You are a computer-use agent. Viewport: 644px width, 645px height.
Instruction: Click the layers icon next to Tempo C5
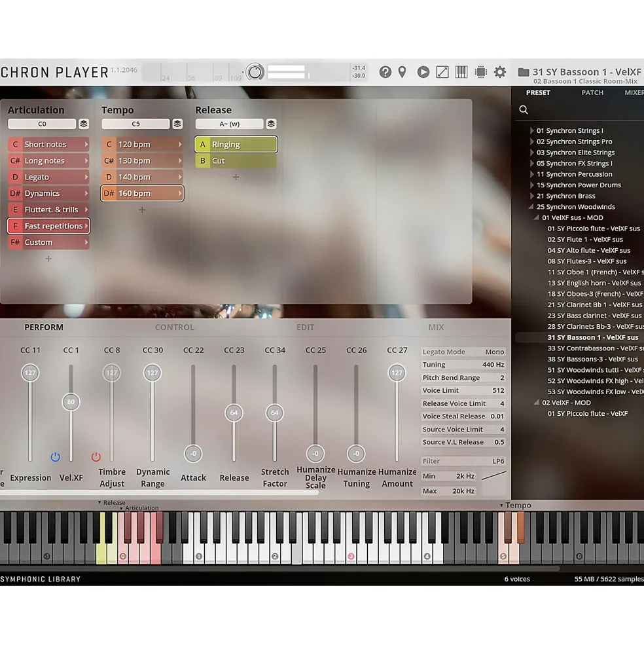pyautogui.click(x=177, y=124)
